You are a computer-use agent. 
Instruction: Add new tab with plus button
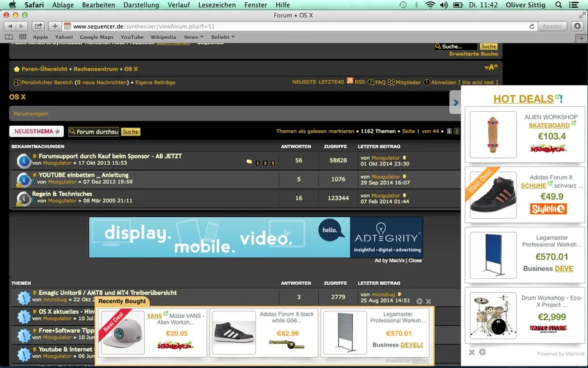click(581, 38)
